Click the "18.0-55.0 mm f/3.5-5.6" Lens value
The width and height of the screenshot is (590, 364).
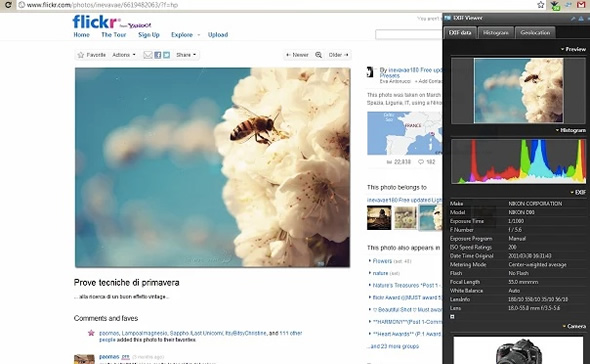[534, 308]
